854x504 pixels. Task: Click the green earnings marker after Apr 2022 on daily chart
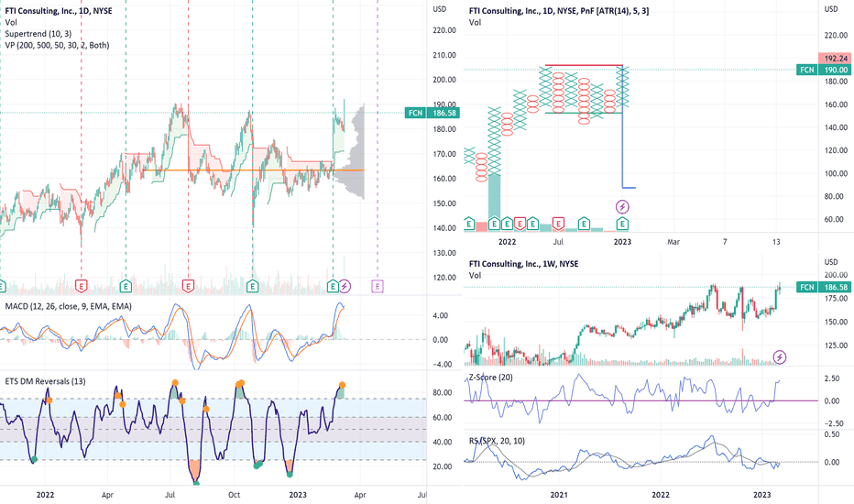(126, 286)
